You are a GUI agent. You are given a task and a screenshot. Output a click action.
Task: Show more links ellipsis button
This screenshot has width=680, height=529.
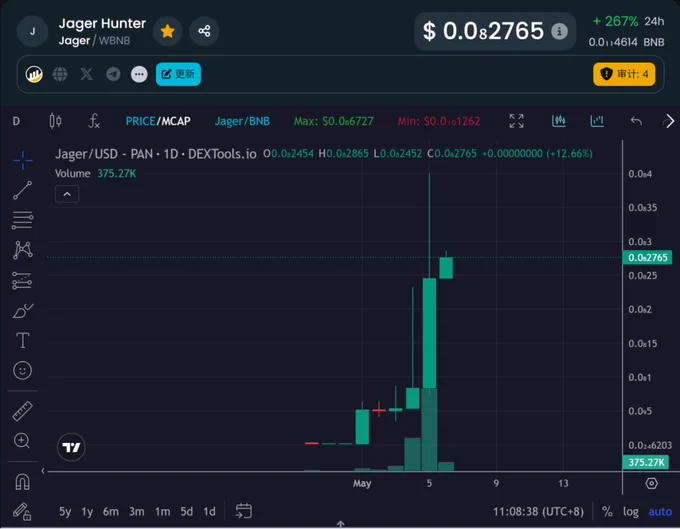tap(139, 74)
